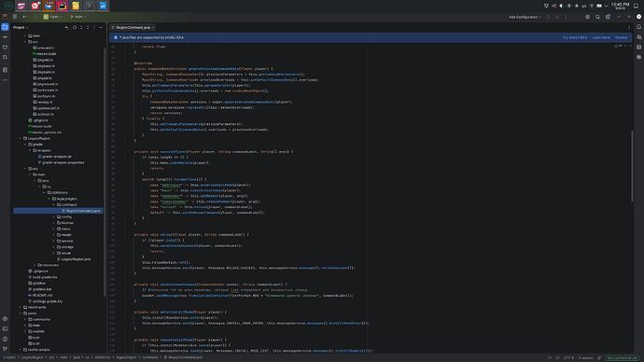Image resolution: width=644 pixels, height=362 pixels.
Task: Open the terminal app in taskbar
Action: [x=89, y=6]
